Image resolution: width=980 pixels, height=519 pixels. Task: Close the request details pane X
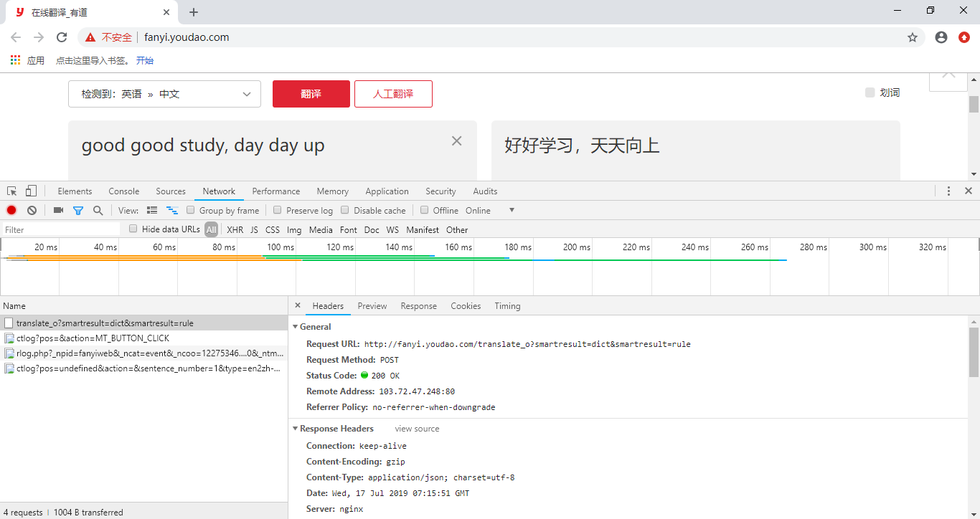point(298,305)
